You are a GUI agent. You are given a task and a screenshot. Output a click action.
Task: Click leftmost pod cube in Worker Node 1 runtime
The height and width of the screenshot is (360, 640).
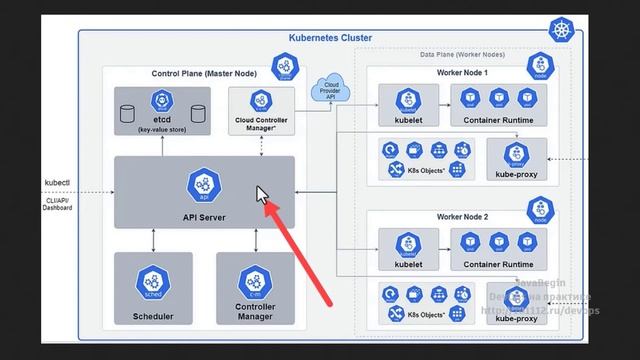(470, 98)
